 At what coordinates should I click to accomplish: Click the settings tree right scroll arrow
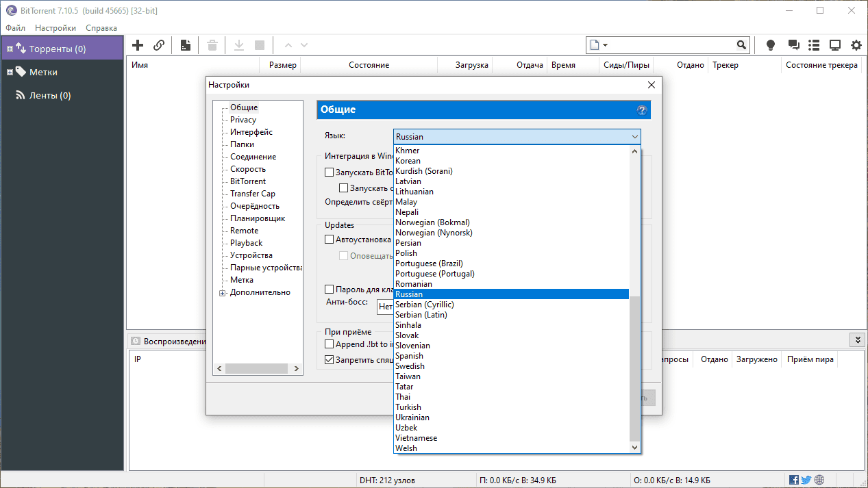tap(297, 368)
